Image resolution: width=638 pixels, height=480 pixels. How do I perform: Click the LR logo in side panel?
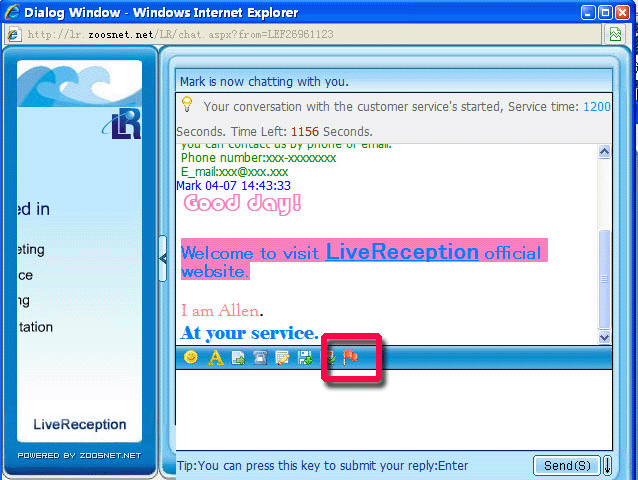[122, 124]
